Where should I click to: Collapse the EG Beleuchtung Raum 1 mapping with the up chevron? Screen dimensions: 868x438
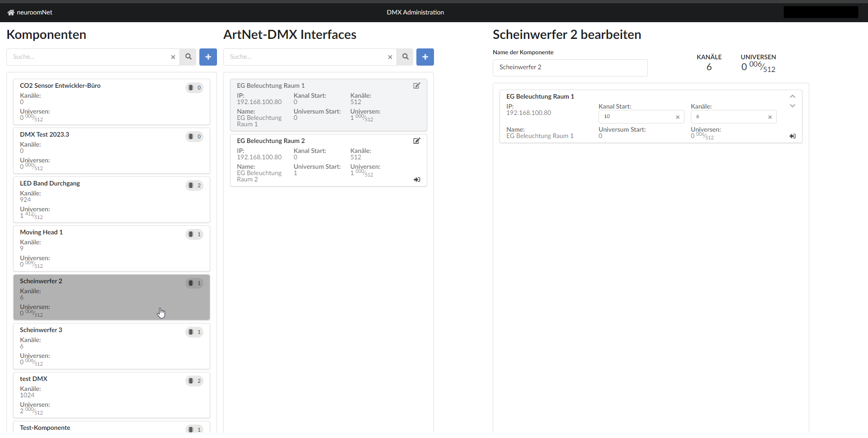pyautogui.click(x=792, y=96)
